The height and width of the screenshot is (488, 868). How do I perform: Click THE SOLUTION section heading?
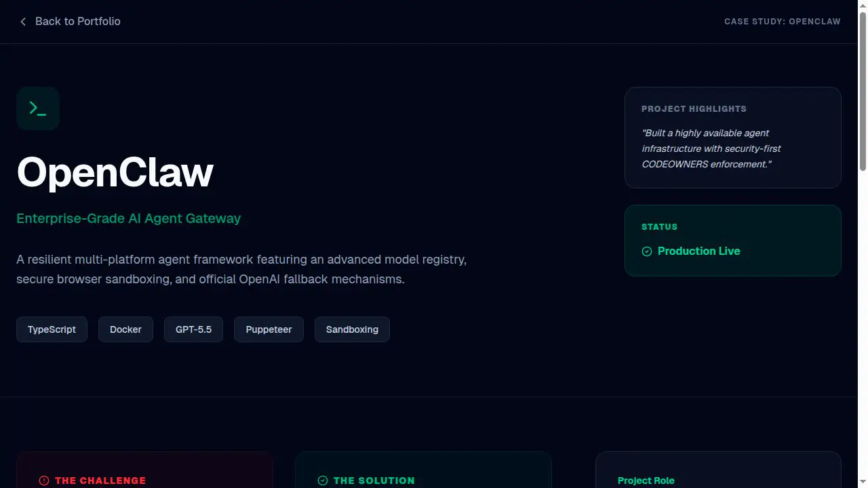pyautogui.click(x=374, y=481)
